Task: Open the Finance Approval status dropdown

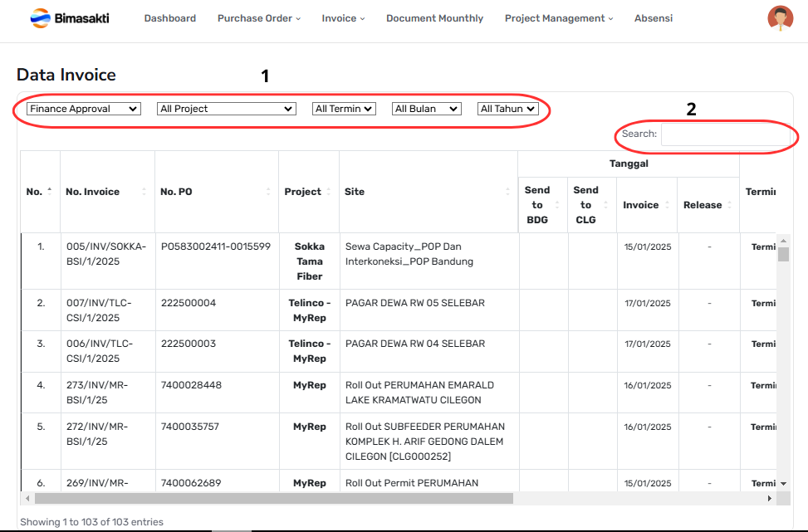Action: [x=84, y=109]
